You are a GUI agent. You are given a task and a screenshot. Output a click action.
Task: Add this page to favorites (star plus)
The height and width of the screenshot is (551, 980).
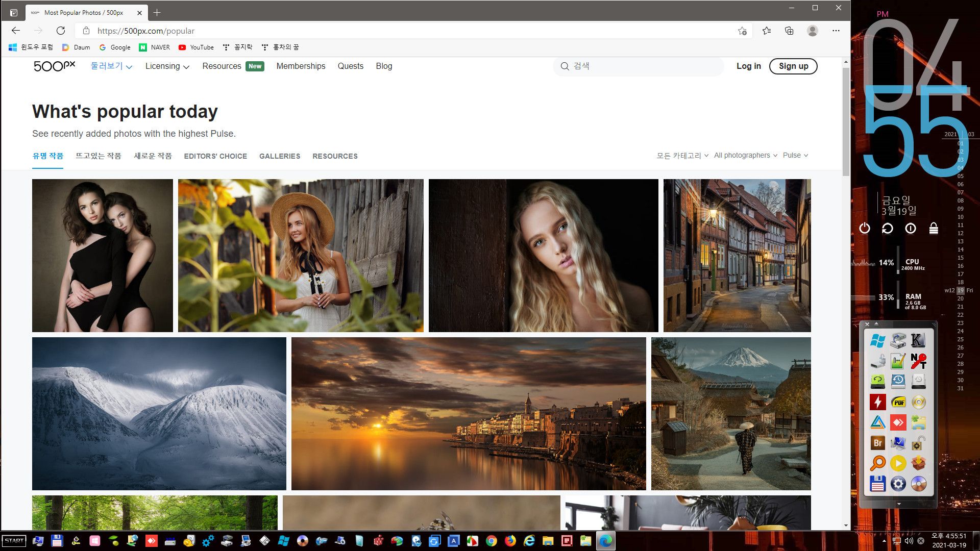(x=742, y=31)
